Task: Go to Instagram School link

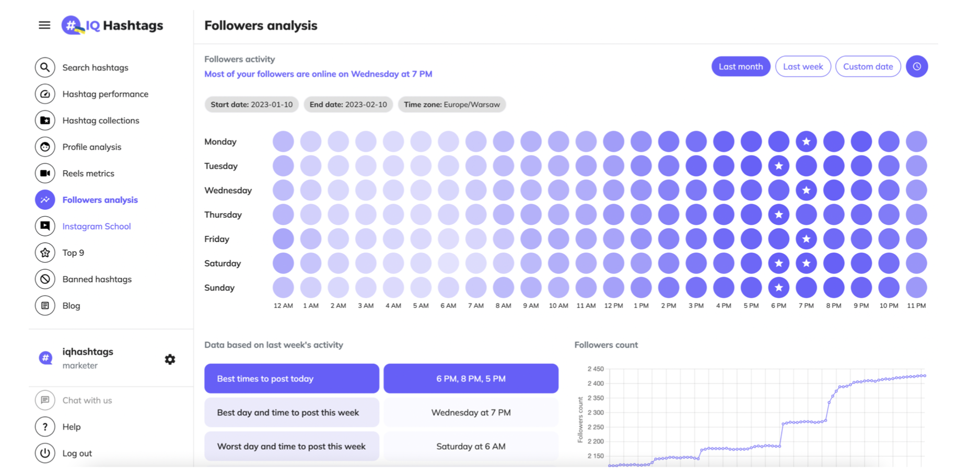Action: point(97,226)
